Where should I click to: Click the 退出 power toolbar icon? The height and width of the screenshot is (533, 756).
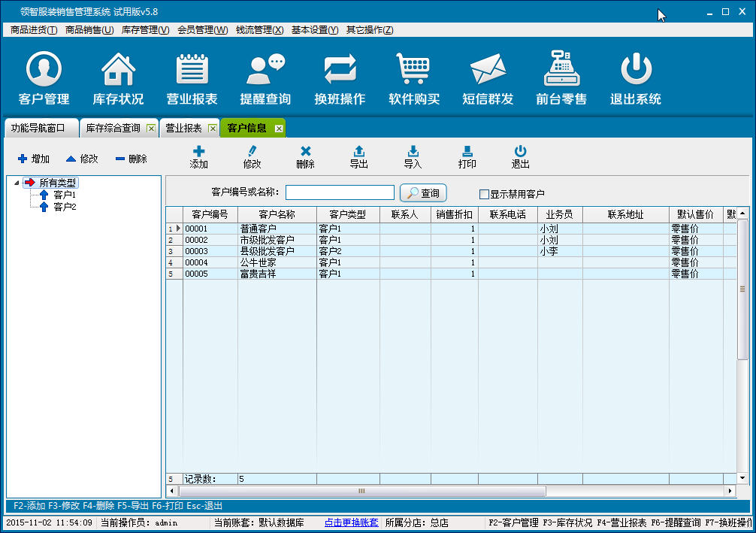[520, 157]
